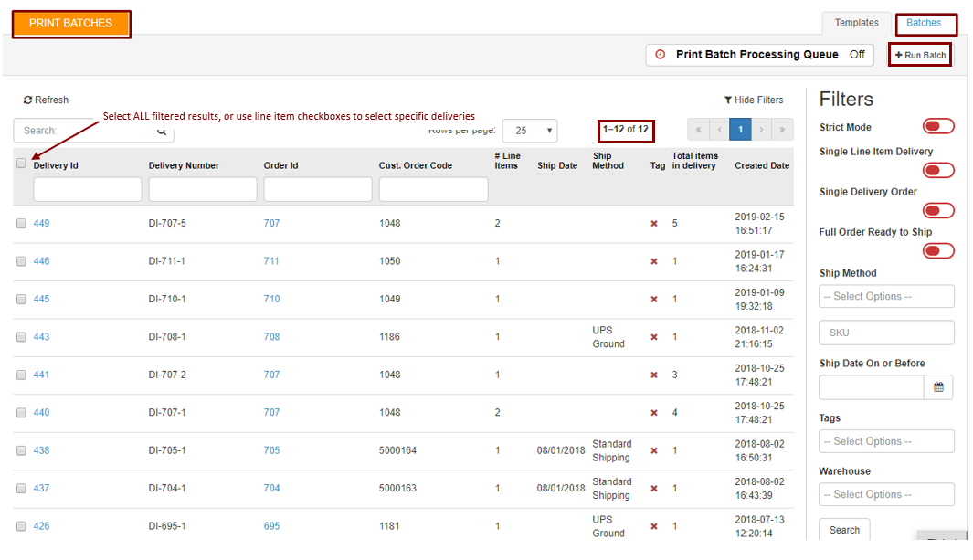Toggle Single Line Item Delivery switch
This screenshot has width=973, height=560.
click(938, 170)
